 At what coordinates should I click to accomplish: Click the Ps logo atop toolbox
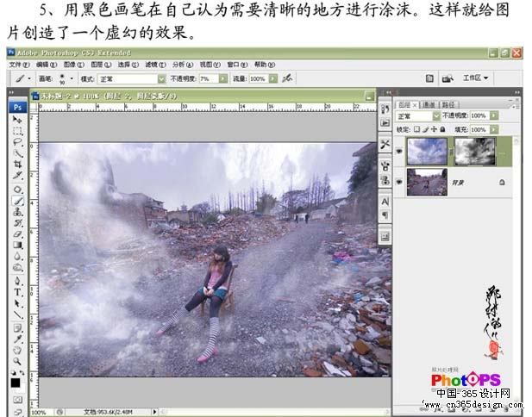17,107
